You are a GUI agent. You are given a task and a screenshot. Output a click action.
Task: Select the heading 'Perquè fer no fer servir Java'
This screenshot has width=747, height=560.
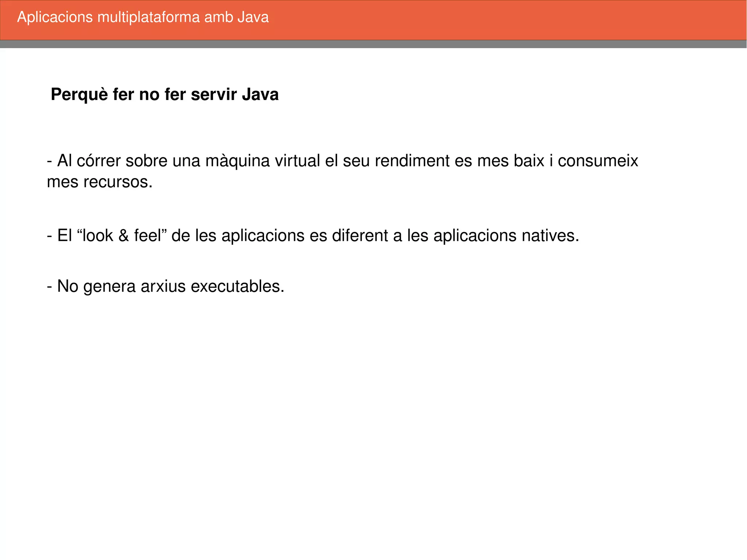(165, 94)
